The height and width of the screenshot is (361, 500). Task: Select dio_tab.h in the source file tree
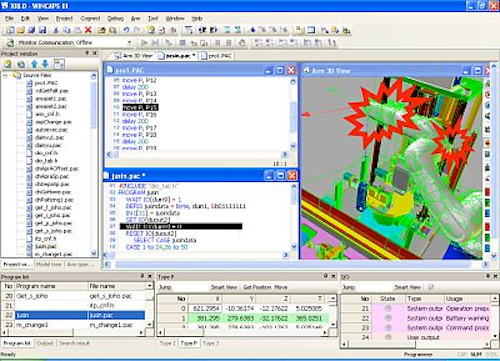coord(46,161)
